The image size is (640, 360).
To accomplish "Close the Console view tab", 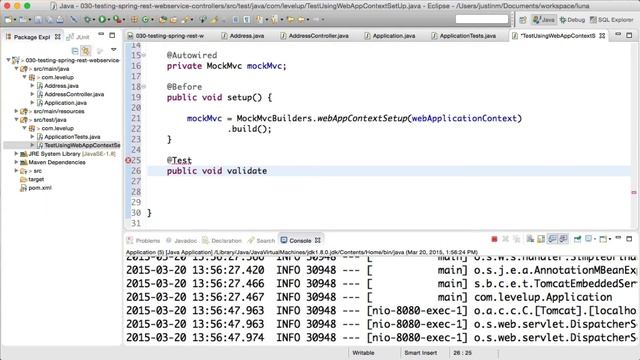I will [x=318, y=240].
